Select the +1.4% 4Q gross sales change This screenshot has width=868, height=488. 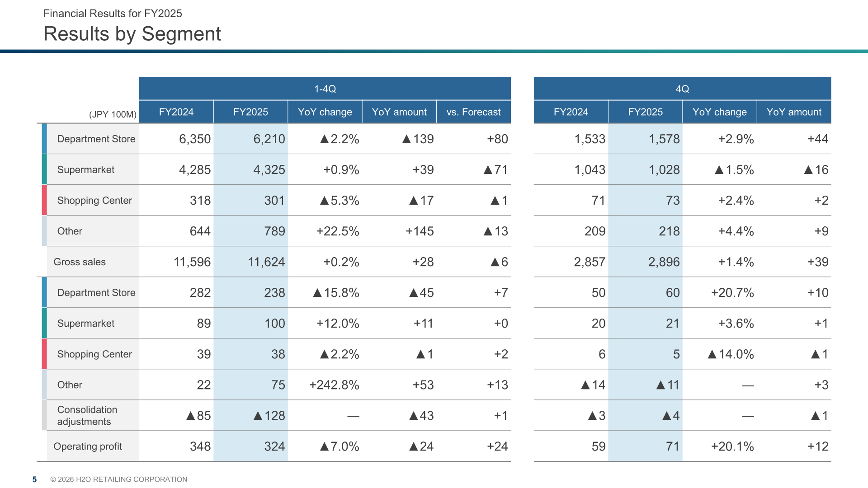tap(736, 262)
